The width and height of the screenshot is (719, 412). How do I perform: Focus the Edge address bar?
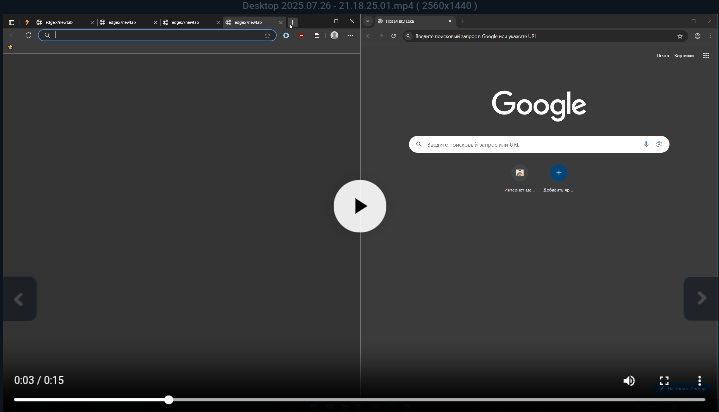click(x=157, y=35)
